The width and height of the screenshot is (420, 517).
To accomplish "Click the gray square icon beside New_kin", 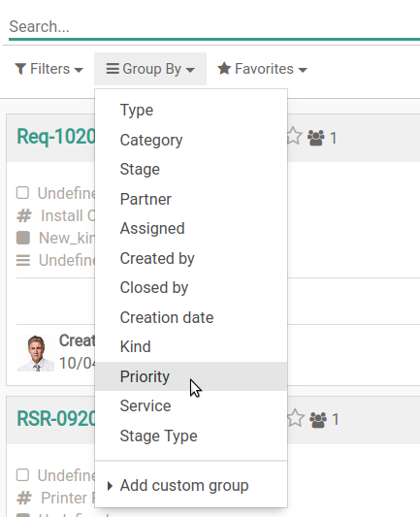I will point(23,238).
